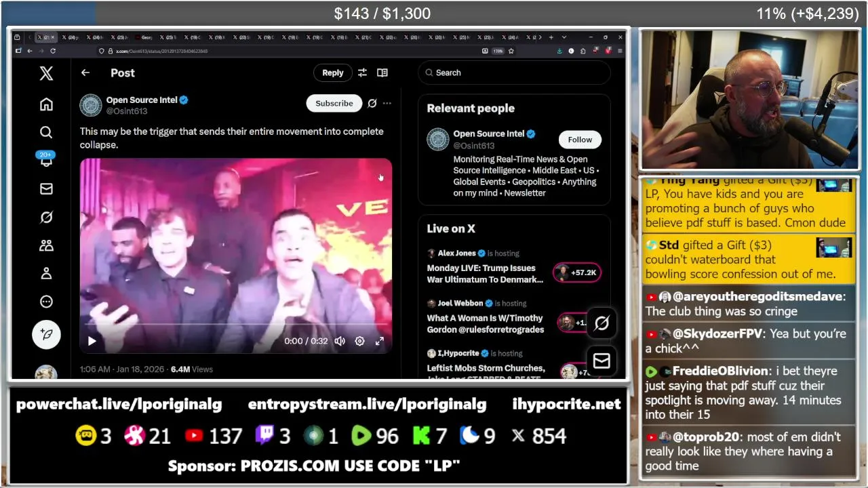868x488 pixels.
Task: Click the 170% zoom indicator in address bar
Action: (x=498, y=51)
